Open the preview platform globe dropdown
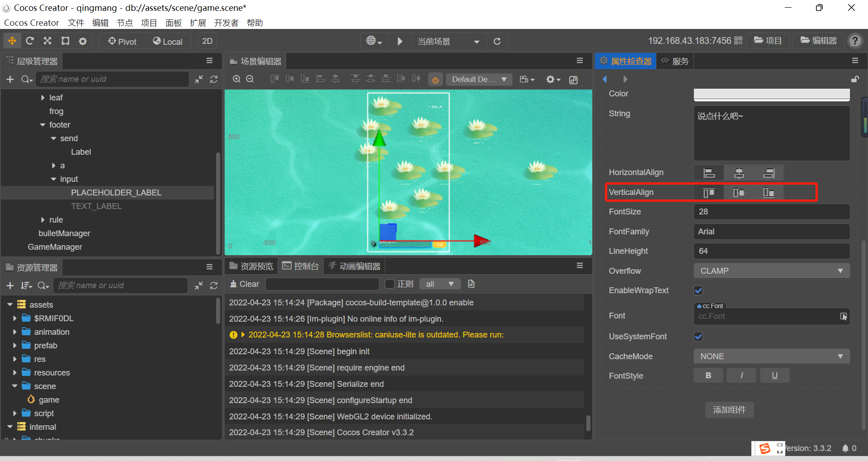Viewport: 868px width, 461px height. (x=374, y=41)
